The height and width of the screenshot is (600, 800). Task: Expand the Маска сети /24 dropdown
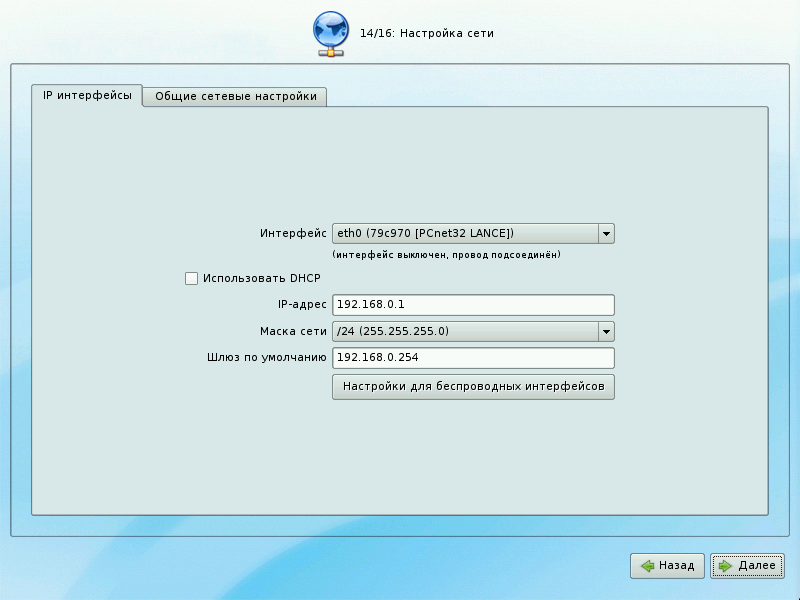click(464, 332)
